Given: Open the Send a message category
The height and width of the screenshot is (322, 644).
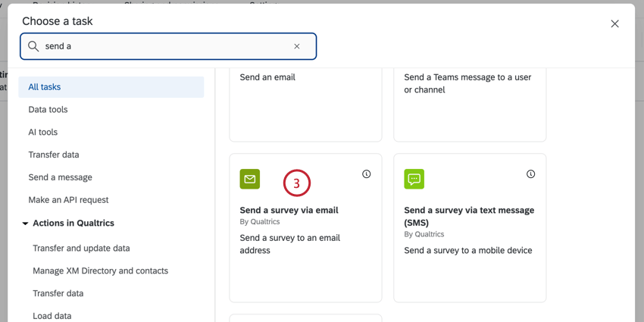Looking at the screenshot, I should 61,177.
